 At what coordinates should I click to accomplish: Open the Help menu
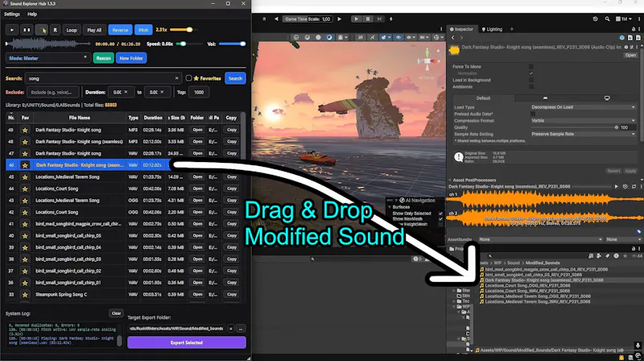pos(32,14)
